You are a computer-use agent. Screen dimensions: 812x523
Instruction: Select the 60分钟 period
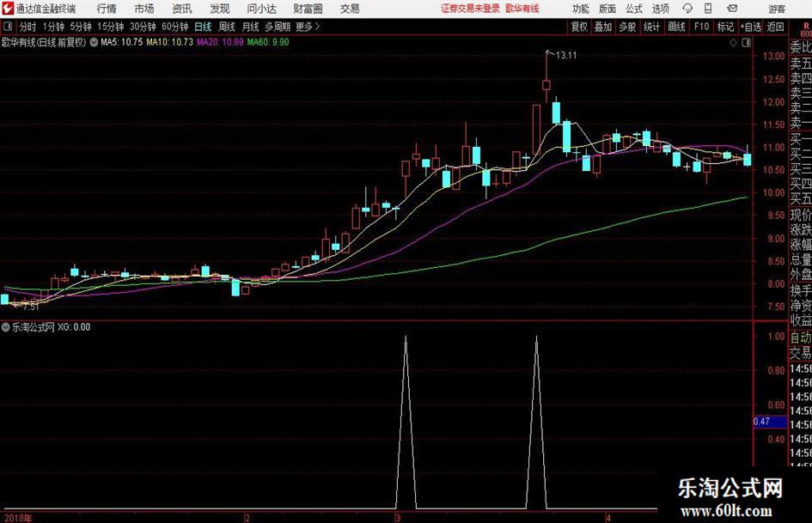pyautogui.click(x=175, y=27)
